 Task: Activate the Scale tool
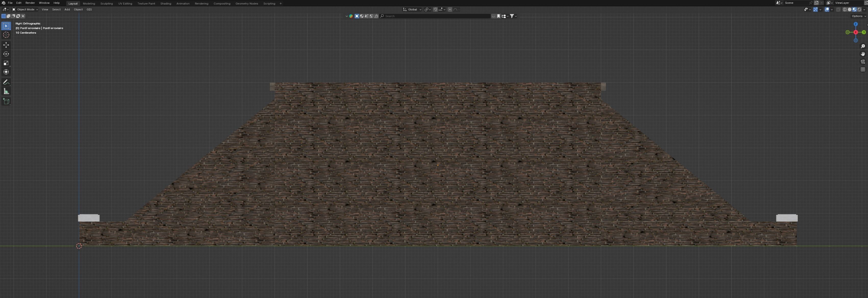pyautogui.click(x=6, y=63)
